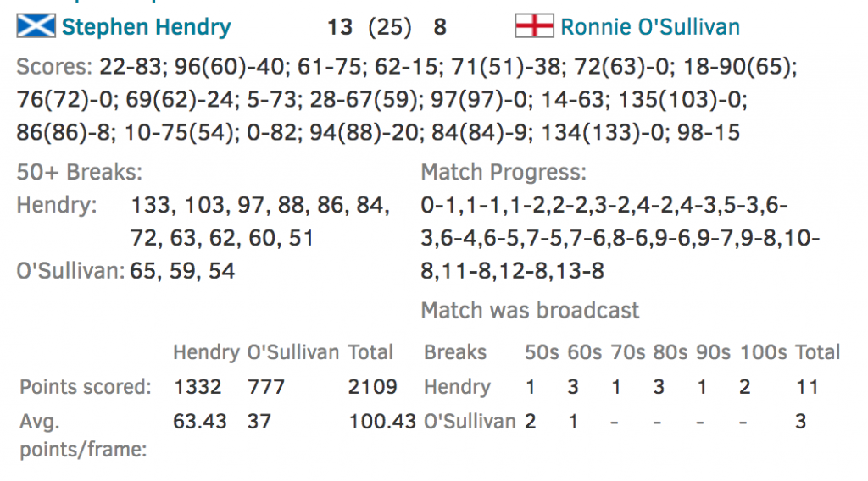The height and width of the screenshot is (481, 868).
Task: Click the Scotland flag icon
Action: 36,26
